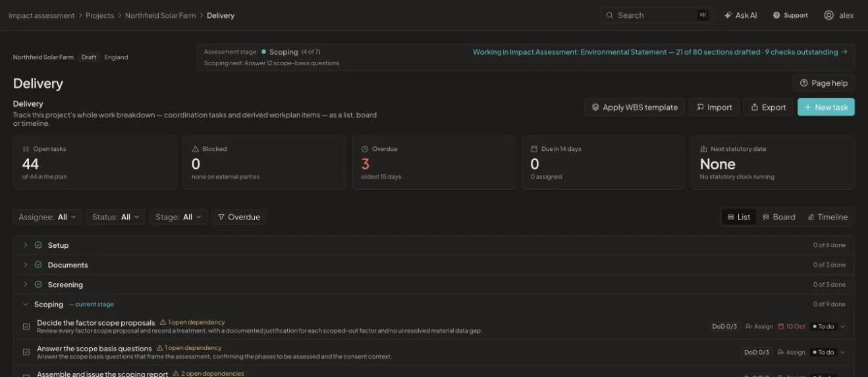Expand the Documents group chevron
Viewport: 868px width, 377px height.
[x=26, y=265]
